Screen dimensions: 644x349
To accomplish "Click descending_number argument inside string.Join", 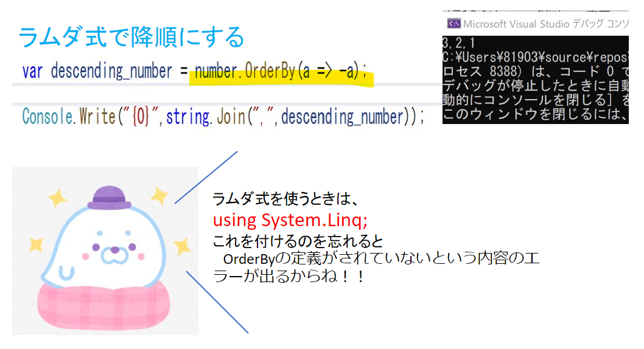I will (343, 117).
